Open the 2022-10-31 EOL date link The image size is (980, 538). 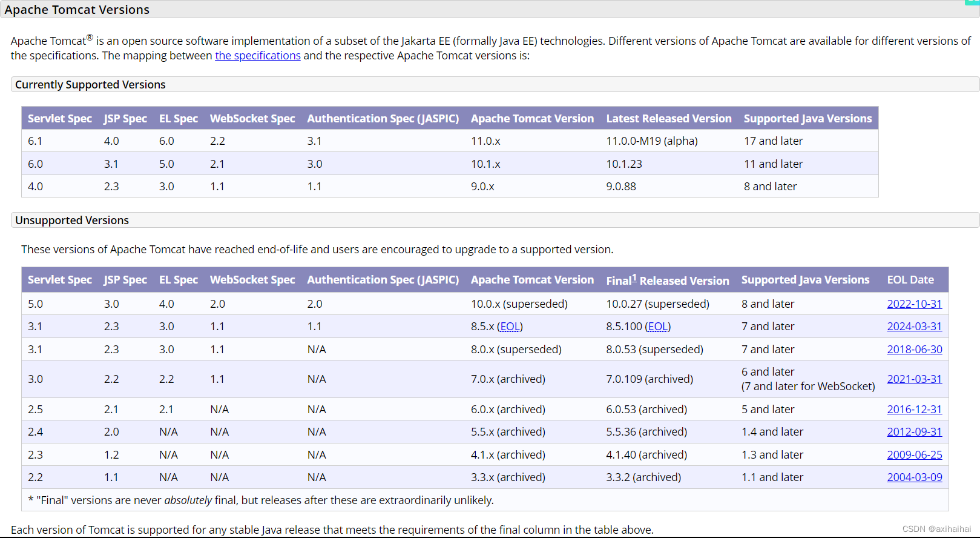tap(914, 304)
